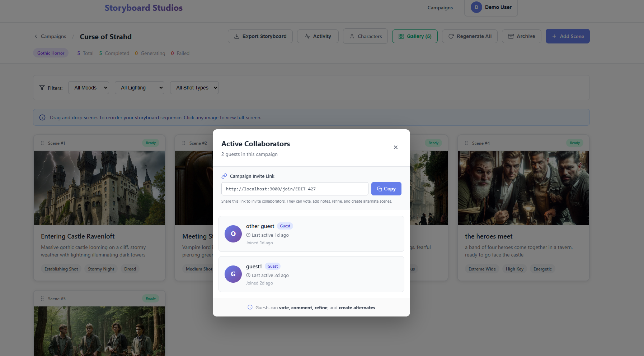The width and height of the screenshot is (644, 356).
Task: Open the Characters panel
Action: [x=365, y=36]
